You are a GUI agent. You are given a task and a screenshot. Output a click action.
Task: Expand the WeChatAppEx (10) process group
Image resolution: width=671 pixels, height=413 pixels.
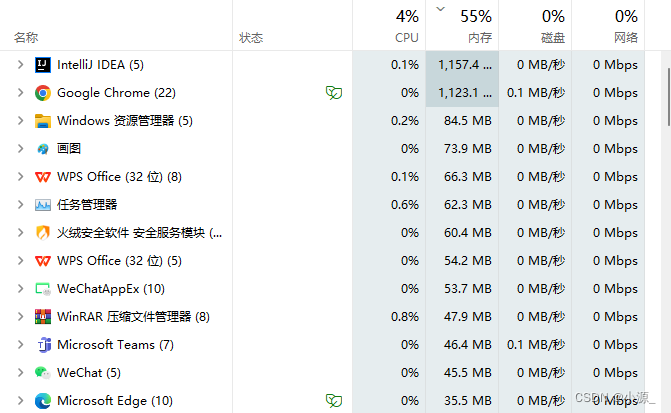[20, 289]
